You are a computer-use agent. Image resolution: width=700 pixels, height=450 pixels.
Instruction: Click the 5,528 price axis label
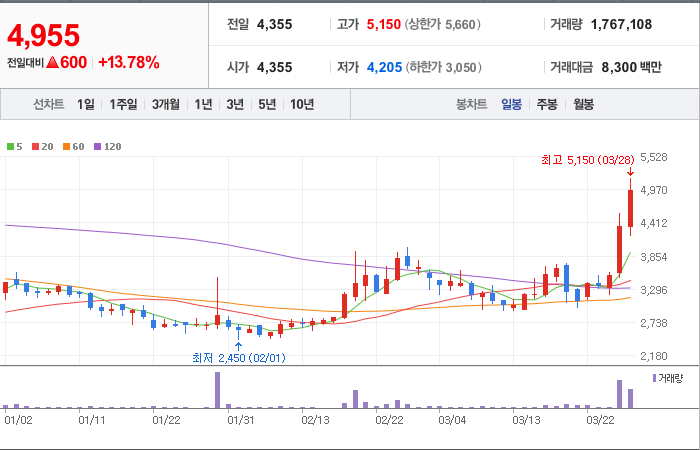[x=654, y=157]
